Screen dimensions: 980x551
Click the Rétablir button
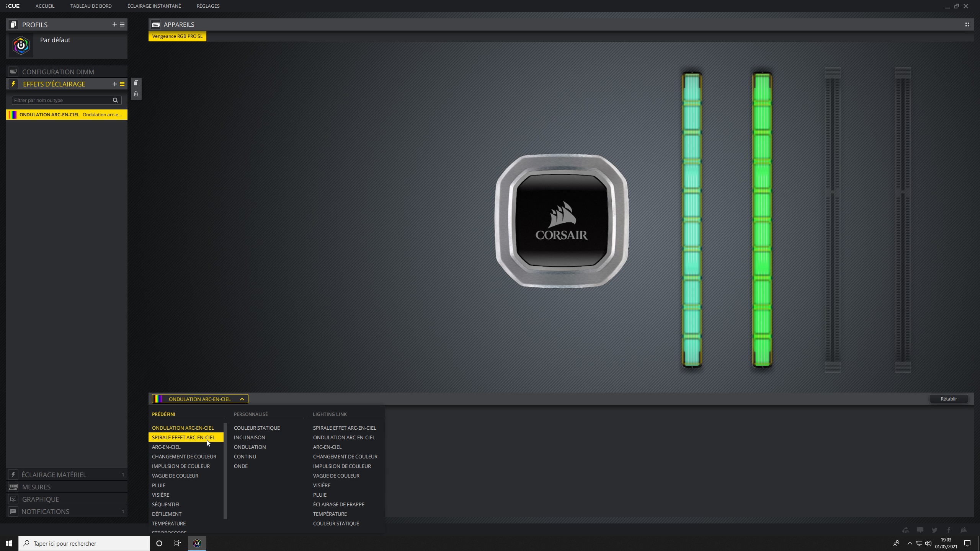(x=949, y=399)
